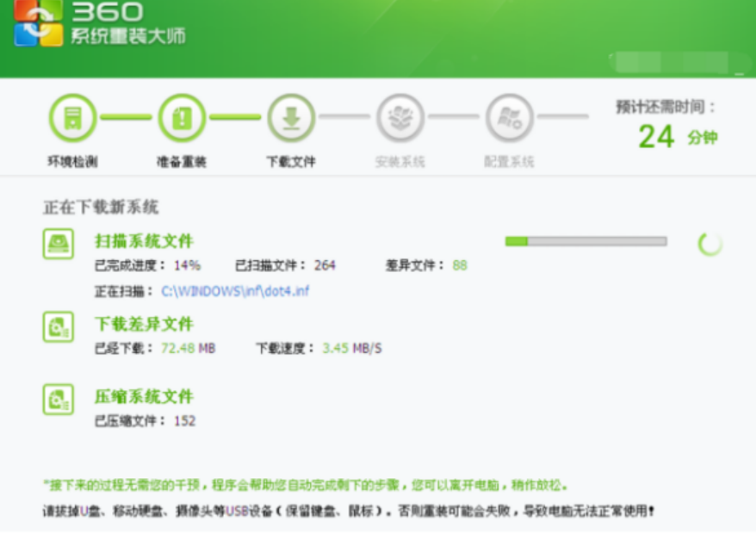
Task: Click the 下载差异文件 heading
Action: [x=144, y=324]
